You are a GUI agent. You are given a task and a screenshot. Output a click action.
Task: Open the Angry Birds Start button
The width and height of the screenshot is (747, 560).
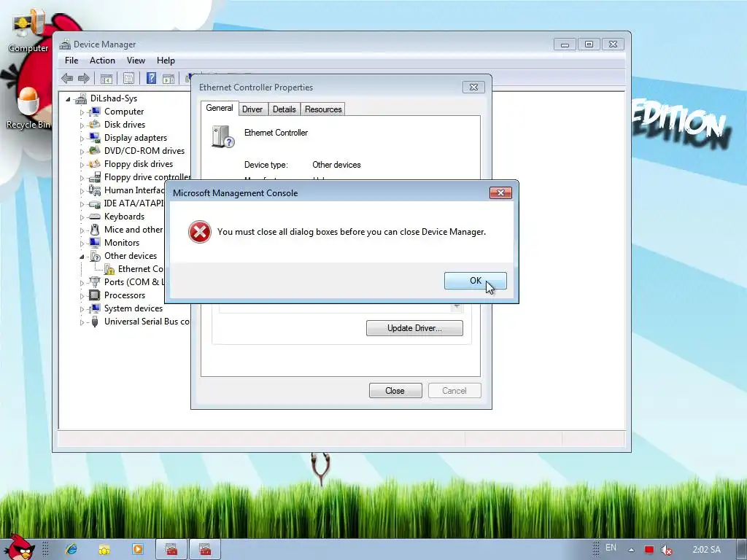[x=19, y=547]
